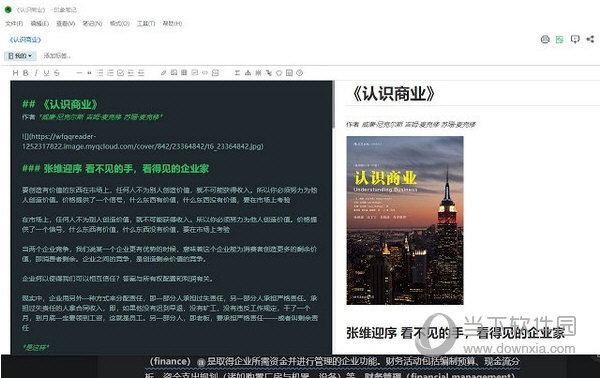Open the 查看(V) menu
This screenshot has height=378, width=600.
click(x=66, y=23)
